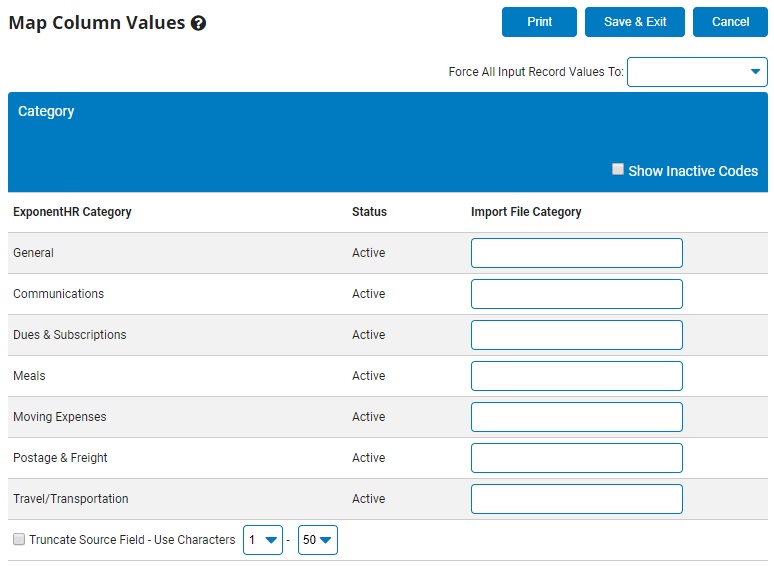Click the Print button

[539, 22]
